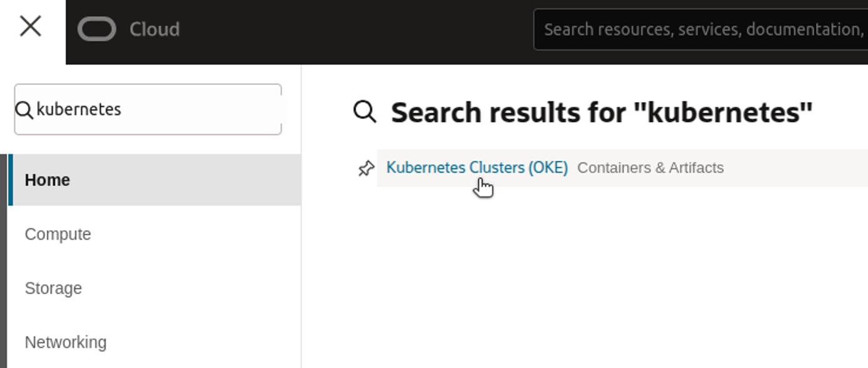
Task: Click the search icon beside the results heading
Action: 364,111
